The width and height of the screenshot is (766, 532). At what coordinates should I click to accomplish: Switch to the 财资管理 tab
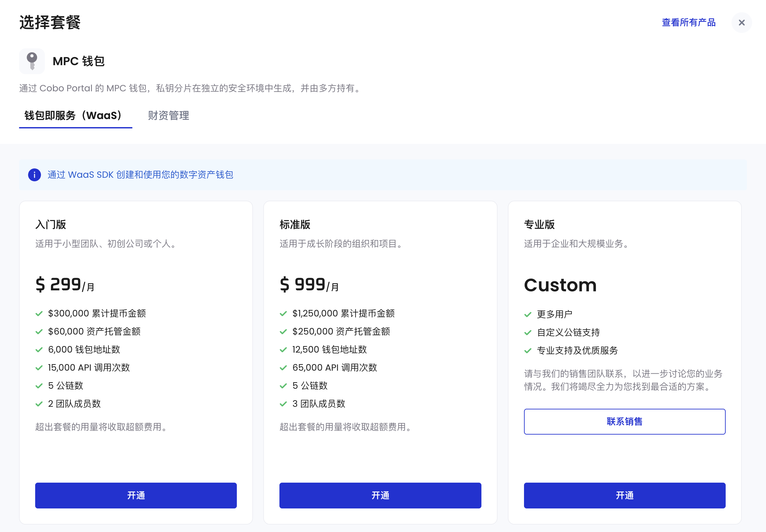[x=168, y=116]
